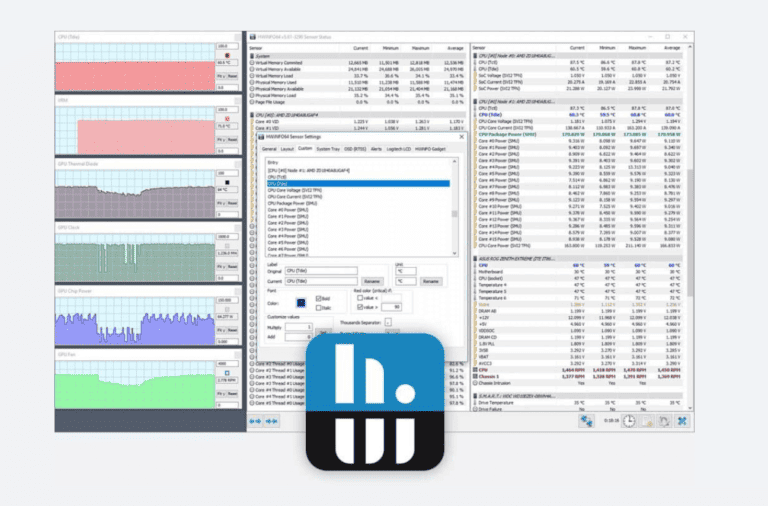
Task: Open the Fit y dropdown on GPU Fan graph
Action: 221,394
